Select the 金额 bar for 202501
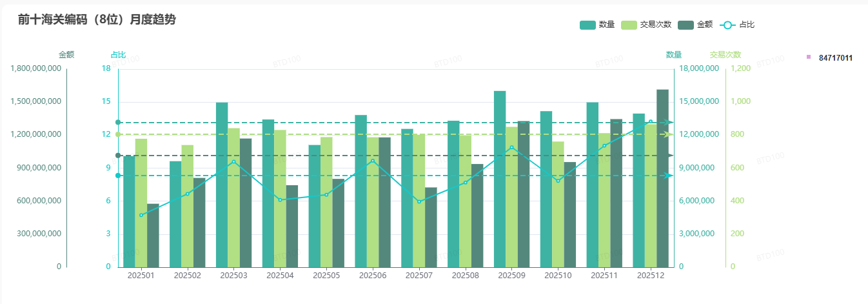The width and height of the screenshot is (868, 304). pyautogui.click(x=153, y=235)
